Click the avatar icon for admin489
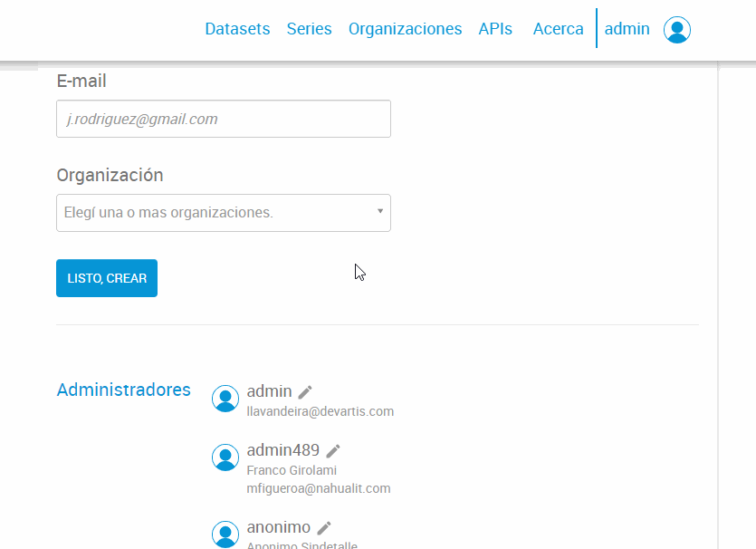 pyautogui.click(x=225, y=457)
